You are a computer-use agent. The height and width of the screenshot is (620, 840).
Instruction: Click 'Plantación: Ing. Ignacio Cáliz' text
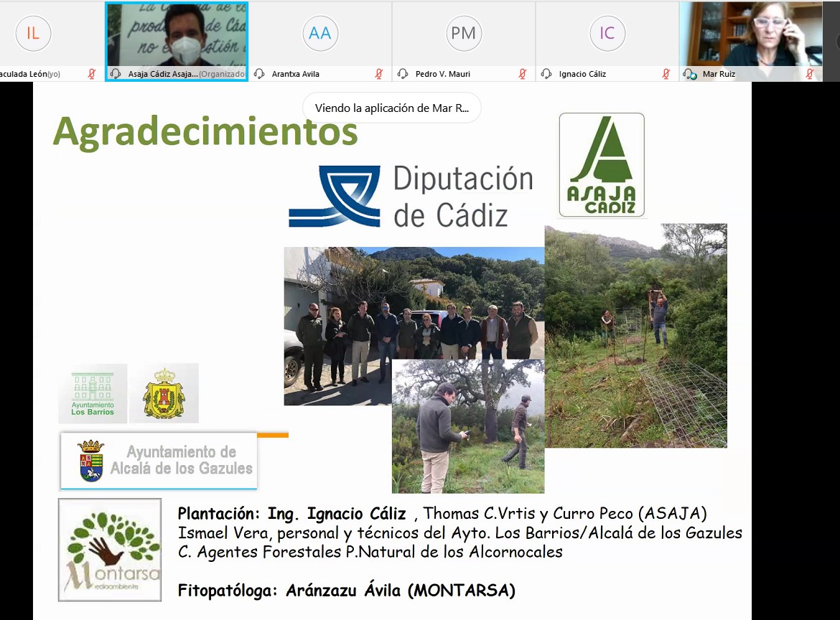292,514
